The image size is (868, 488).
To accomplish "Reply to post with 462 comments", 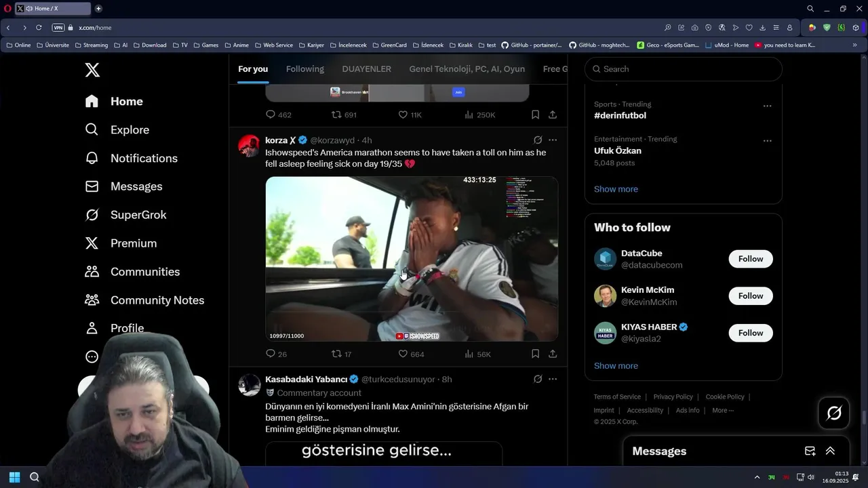I will (x=278, y=115).
